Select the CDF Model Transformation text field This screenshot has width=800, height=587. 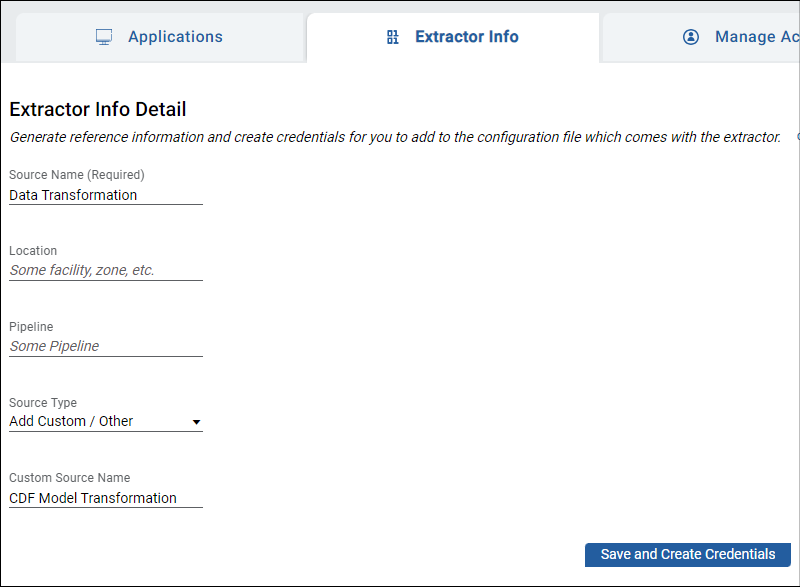click(x=105, y=498)
